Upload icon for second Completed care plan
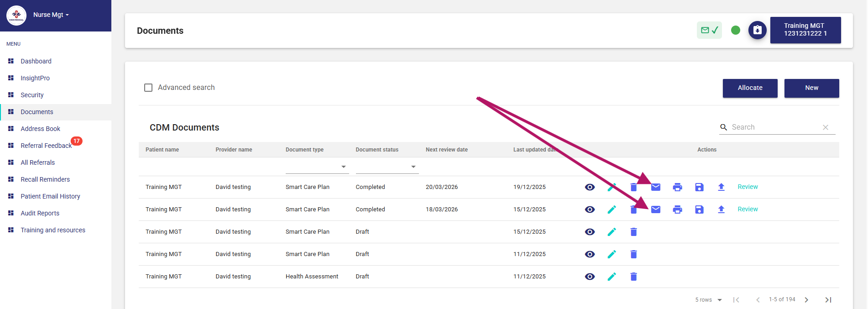Screen dimensions: 868x309 721,209
